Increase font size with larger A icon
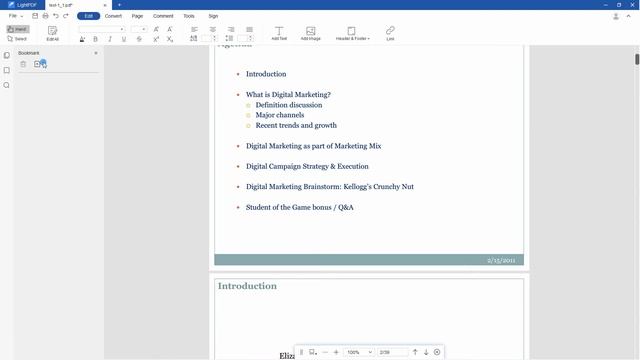640x360 pixels. click(156, 29)
